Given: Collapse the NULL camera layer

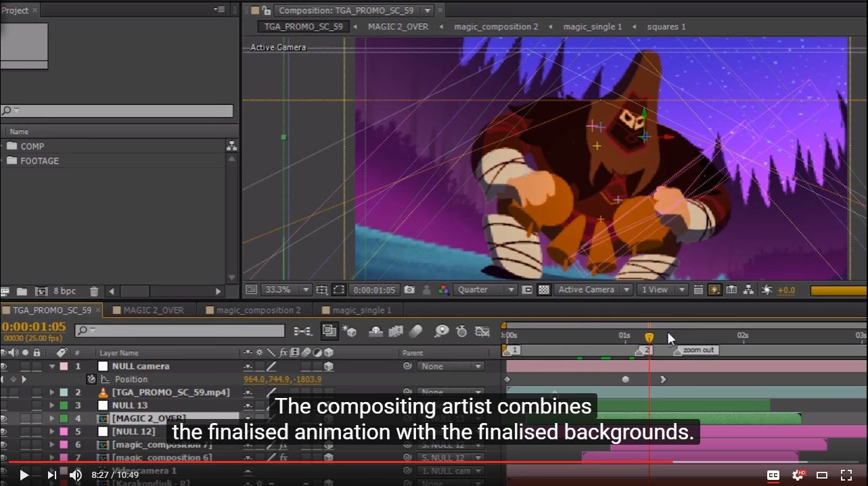Looking at the screenshot, I should coord(52,366).
